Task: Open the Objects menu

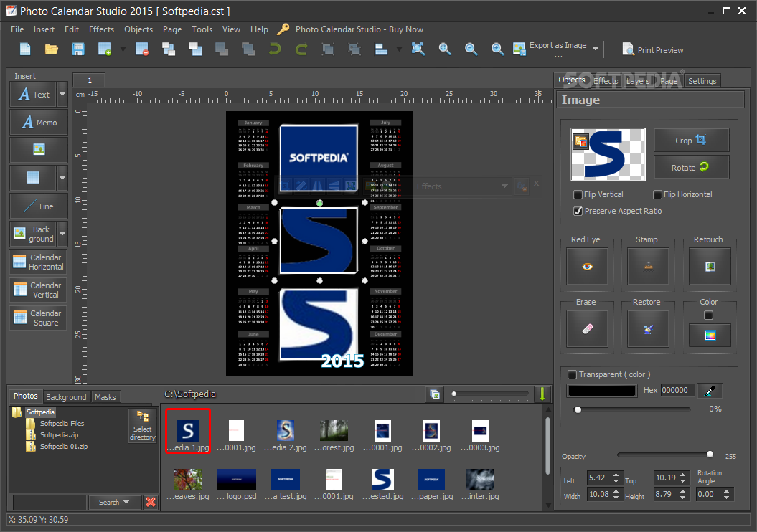Action: pyautogui.click(x=138, y=29)
